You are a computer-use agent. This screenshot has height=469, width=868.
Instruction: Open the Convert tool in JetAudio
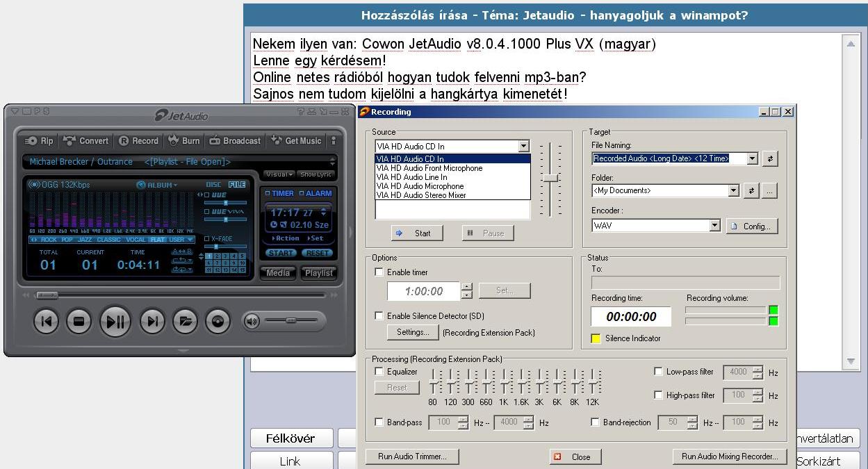click(x=86, y=140)
